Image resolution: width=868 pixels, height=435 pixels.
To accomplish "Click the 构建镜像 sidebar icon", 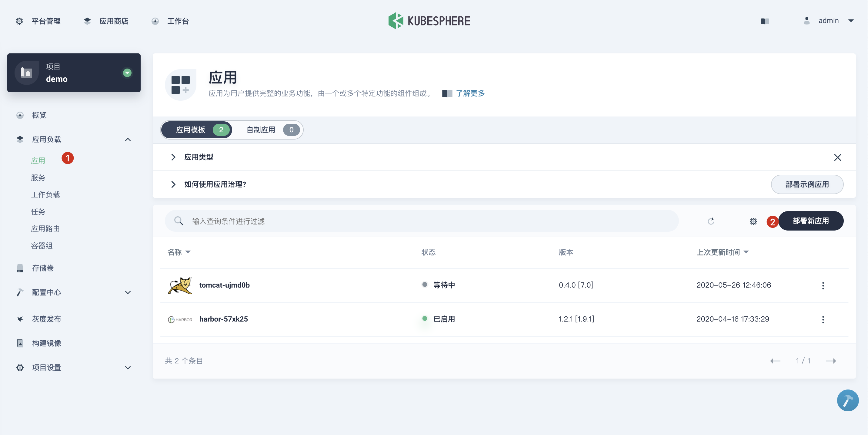I will pos(20,343).
